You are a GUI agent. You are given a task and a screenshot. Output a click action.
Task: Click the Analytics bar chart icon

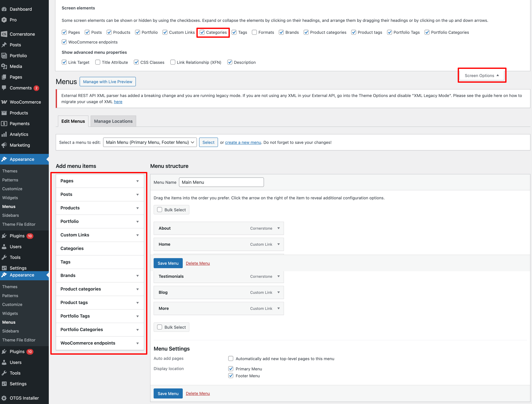click(4, 134)
